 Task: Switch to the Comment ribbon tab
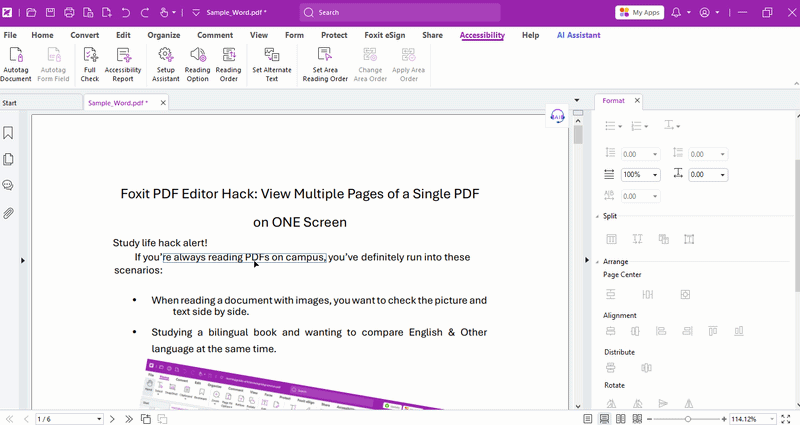[215, 35]
